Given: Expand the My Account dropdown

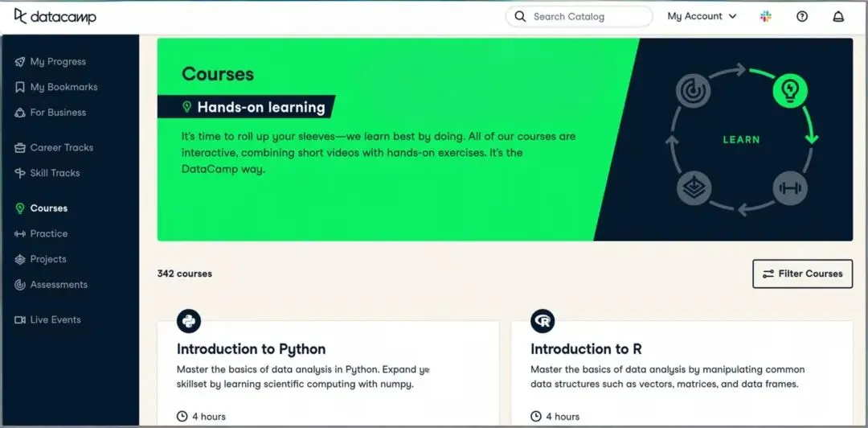Looking at the screenshot, I should tap(702, 16).
